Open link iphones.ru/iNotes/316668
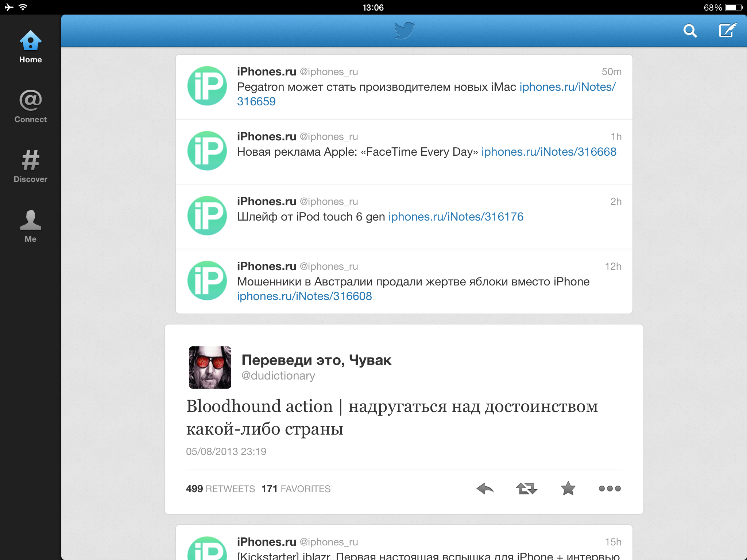 tap(549, 152)
